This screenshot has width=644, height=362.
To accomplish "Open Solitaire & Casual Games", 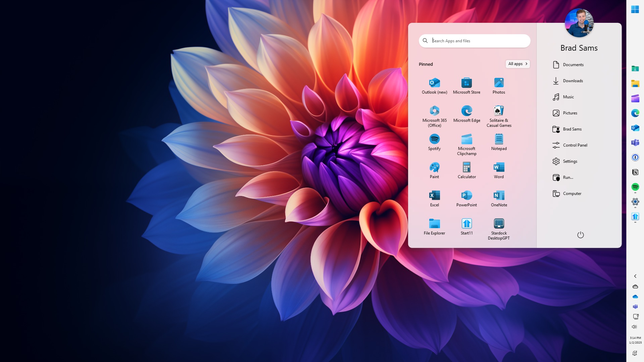I will 499,116.
